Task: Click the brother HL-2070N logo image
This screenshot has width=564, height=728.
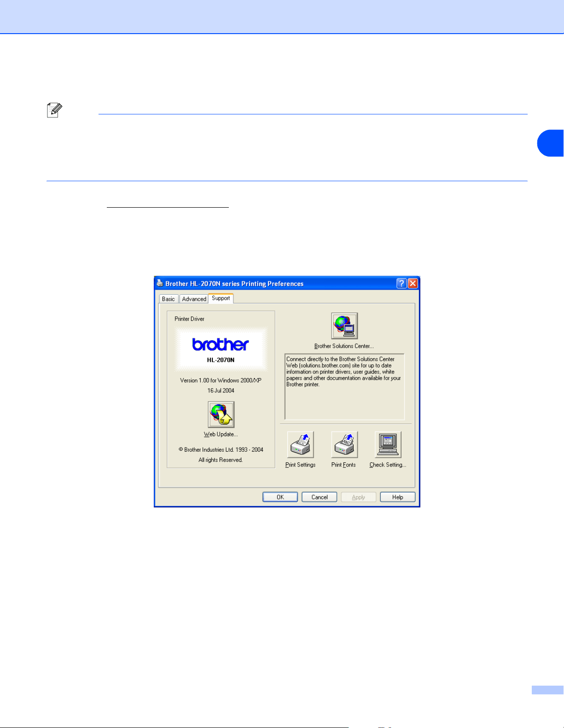Action: [221, 349]
